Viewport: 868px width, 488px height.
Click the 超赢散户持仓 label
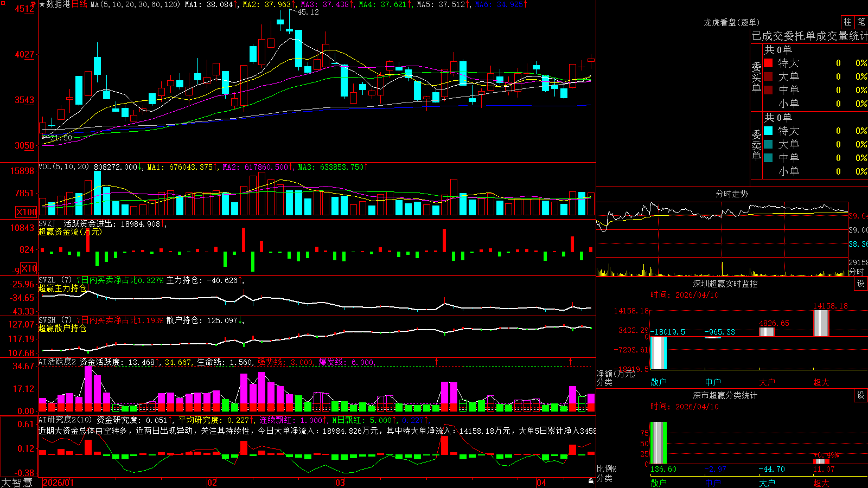tap(62, 328)
